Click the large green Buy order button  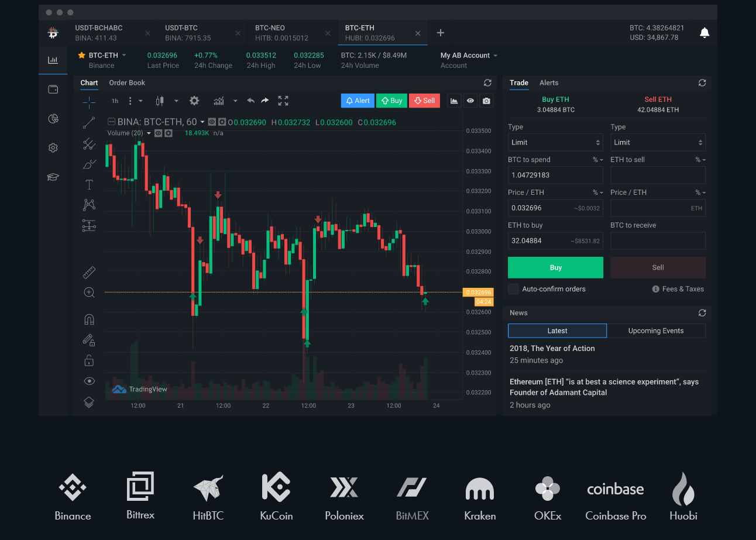click(x=555, y=267)
